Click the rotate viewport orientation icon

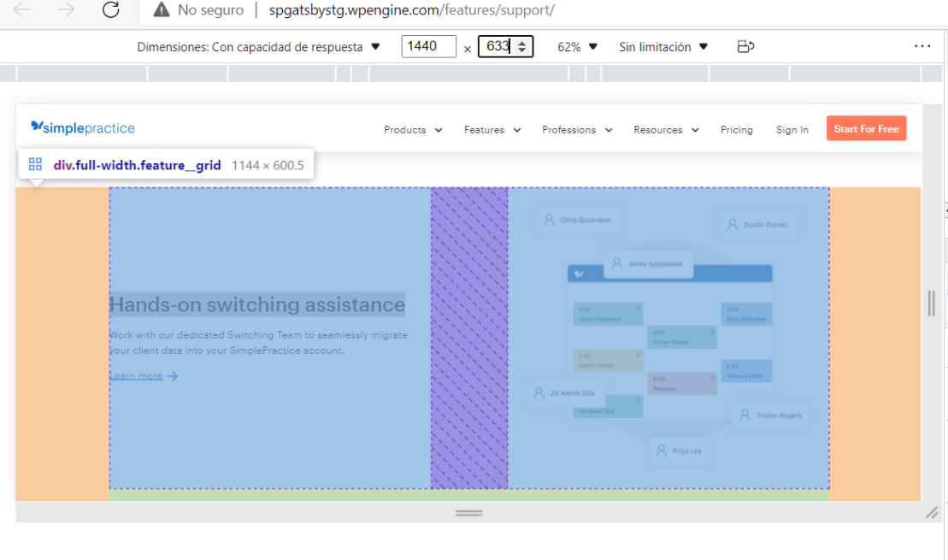pos(745,46)
